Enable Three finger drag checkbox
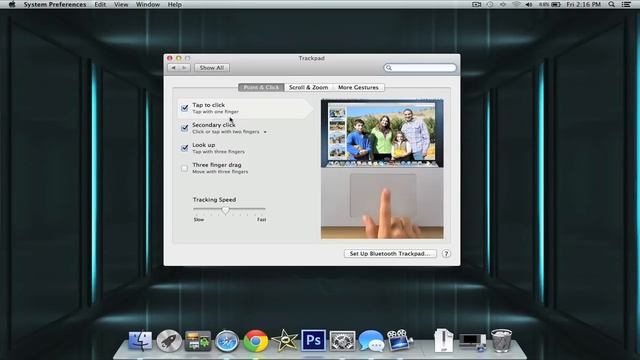 [184, 168]
